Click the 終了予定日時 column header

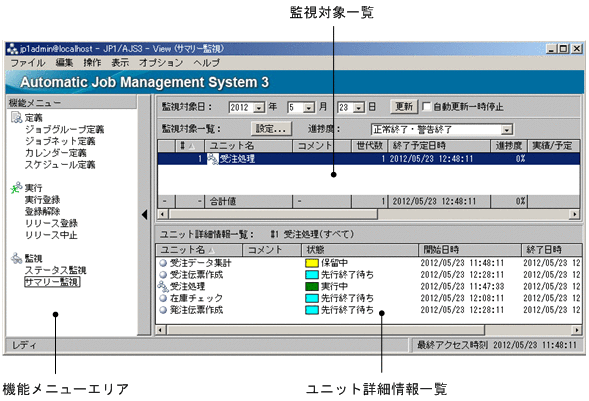click(439, 146)
